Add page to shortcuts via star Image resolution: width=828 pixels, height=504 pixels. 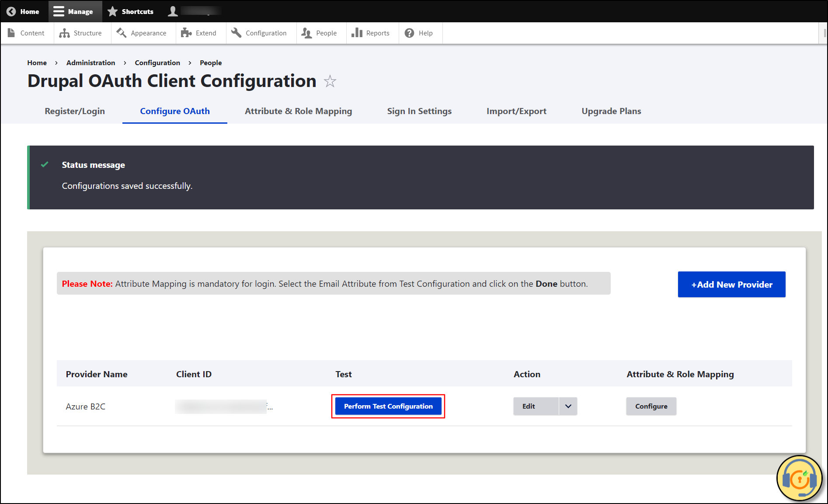pyautogui.click(x=330, y=81)
